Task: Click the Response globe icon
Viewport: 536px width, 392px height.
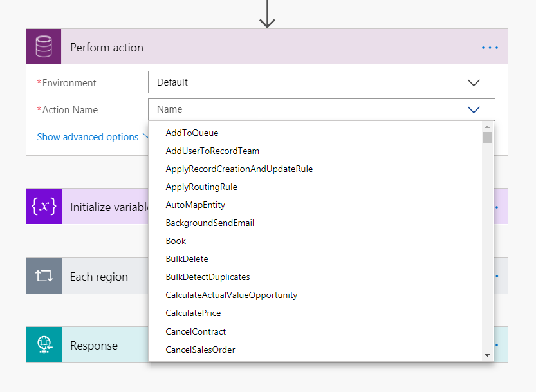Action: point(44,345)
